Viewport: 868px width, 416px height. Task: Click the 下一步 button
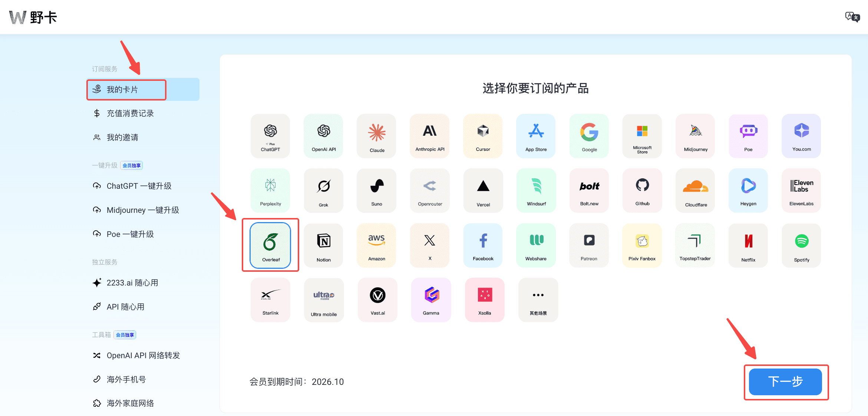[x=785, y=382]
